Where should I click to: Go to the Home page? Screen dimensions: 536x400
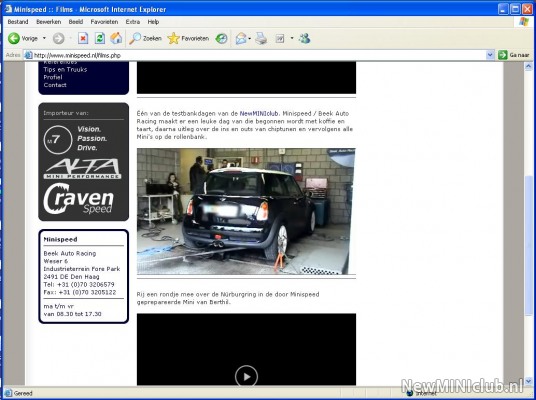coord(116,38)
